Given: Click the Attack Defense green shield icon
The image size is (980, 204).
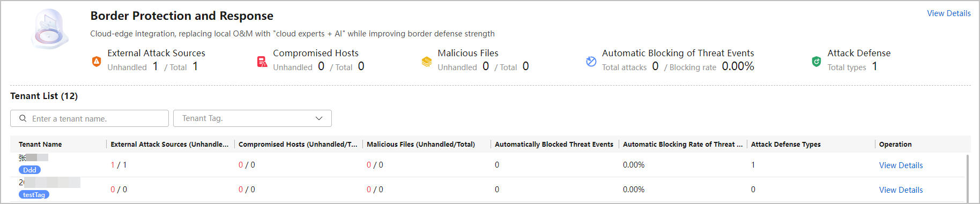Looking at the screenshot, I should [x=816, y=62].
